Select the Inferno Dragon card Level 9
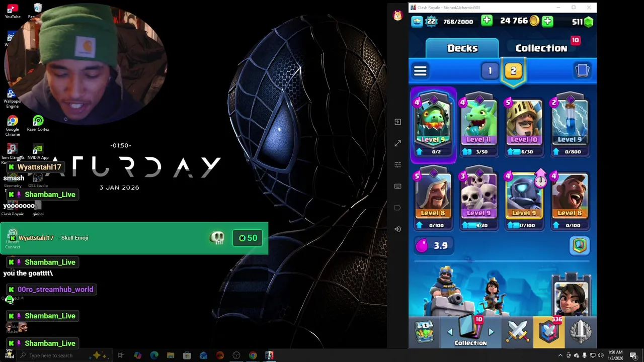This screenshot has height=362, width=644. [433, 125]
